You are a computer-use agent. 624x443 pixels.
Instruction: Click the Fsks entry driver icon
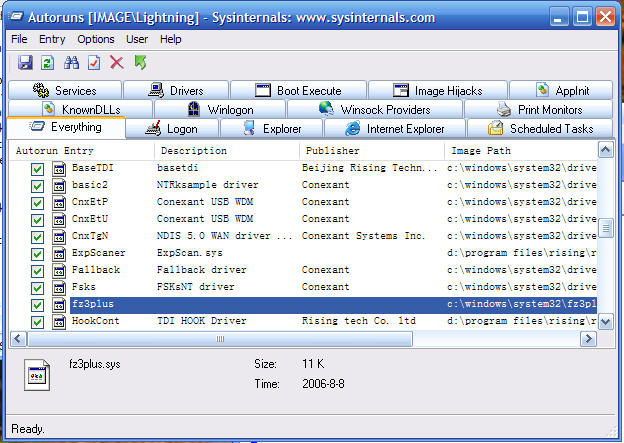[x=59, y=288]
